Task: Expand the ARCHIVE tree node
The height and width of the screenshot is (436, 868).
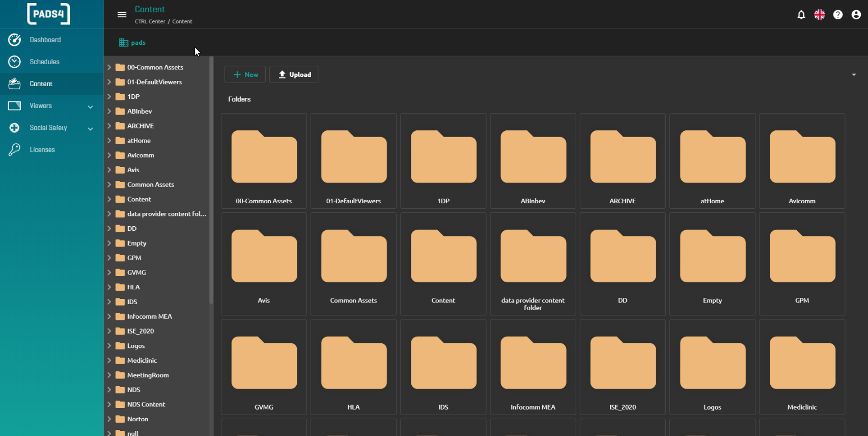Action: (x=109, y=126)
